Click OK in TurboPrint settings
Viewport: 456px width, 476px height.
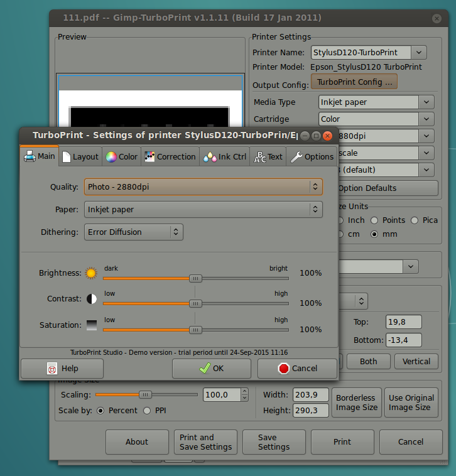212,369
